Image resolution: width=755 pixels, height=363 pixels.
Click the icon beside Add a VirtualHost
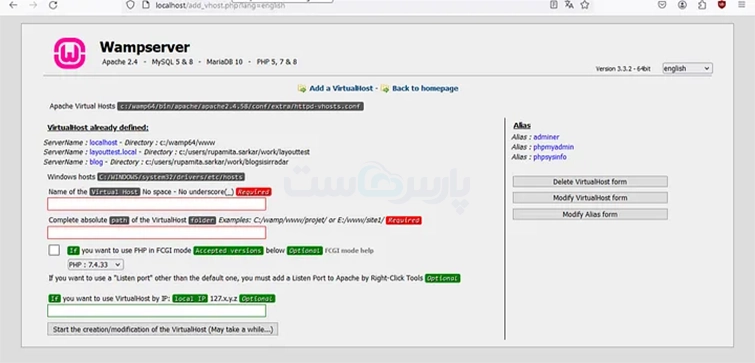tap(302, 89)
